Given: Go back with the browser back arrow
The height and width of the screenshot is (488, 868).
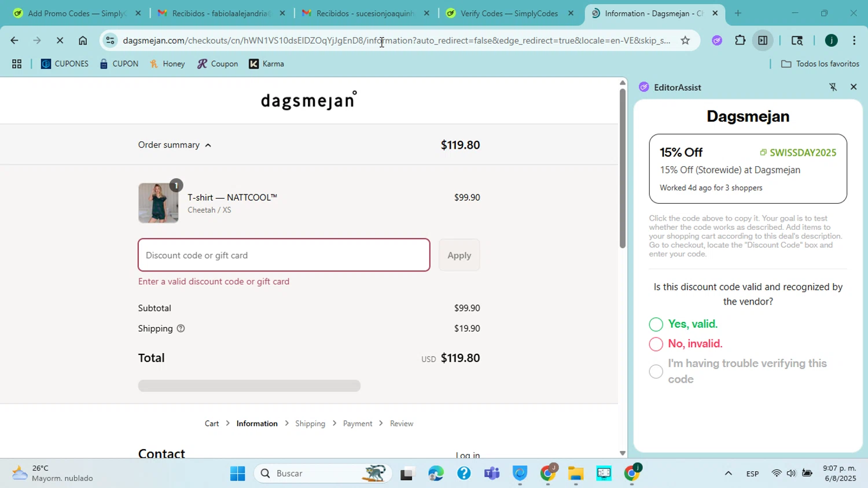Looking at the screenshot, I should click(14, 41).
